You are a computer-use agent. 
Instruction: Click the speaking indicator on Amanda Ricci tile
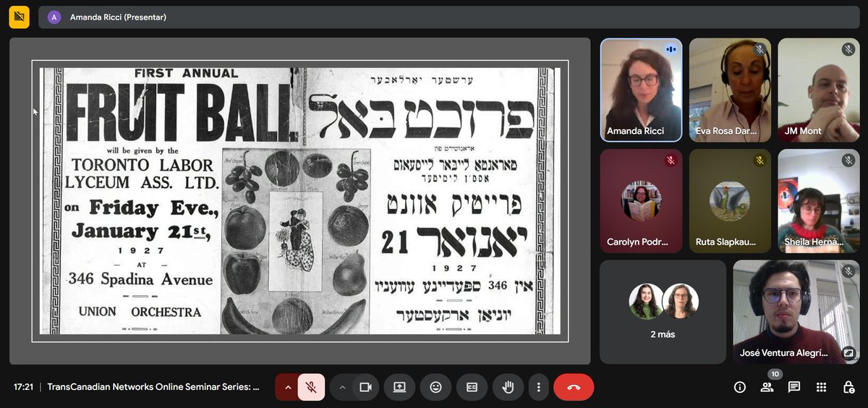[671, 49]
